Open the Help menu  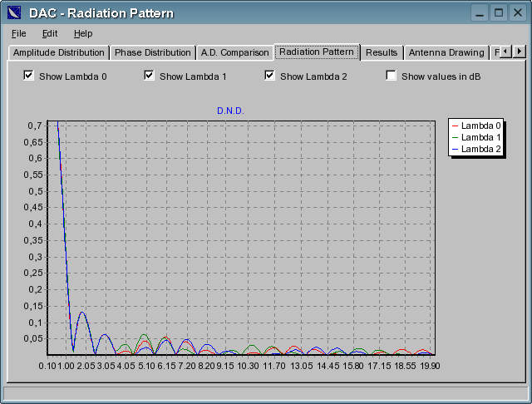click(83, 33)
